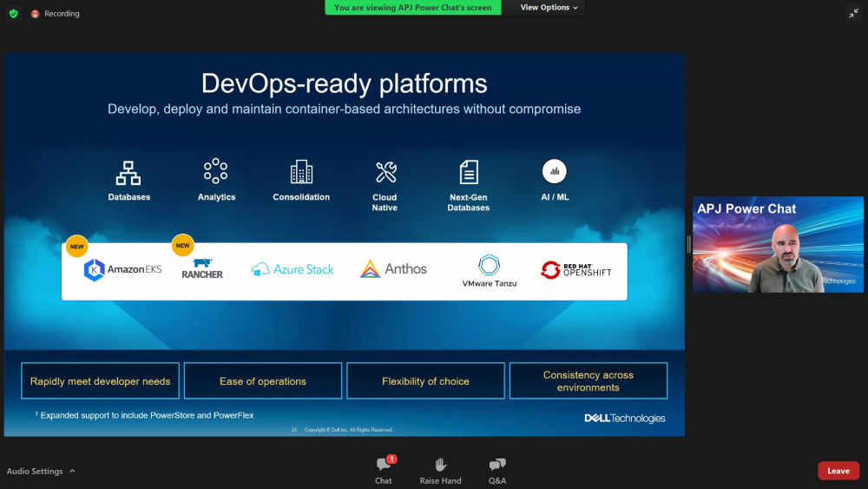The height and width of the screenshot is (489, 868).
Task: Click the NEW badge above Rancher
Action: (x=182, y=245)
